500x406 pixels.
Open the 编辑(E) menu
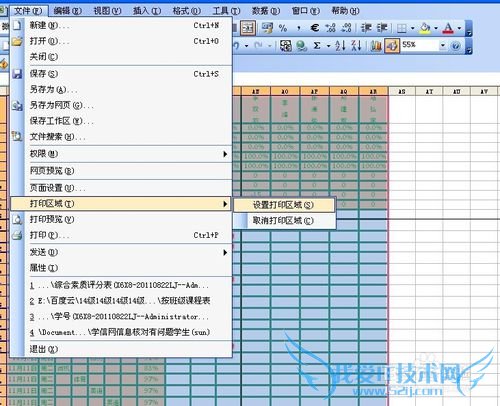[67, 11]
